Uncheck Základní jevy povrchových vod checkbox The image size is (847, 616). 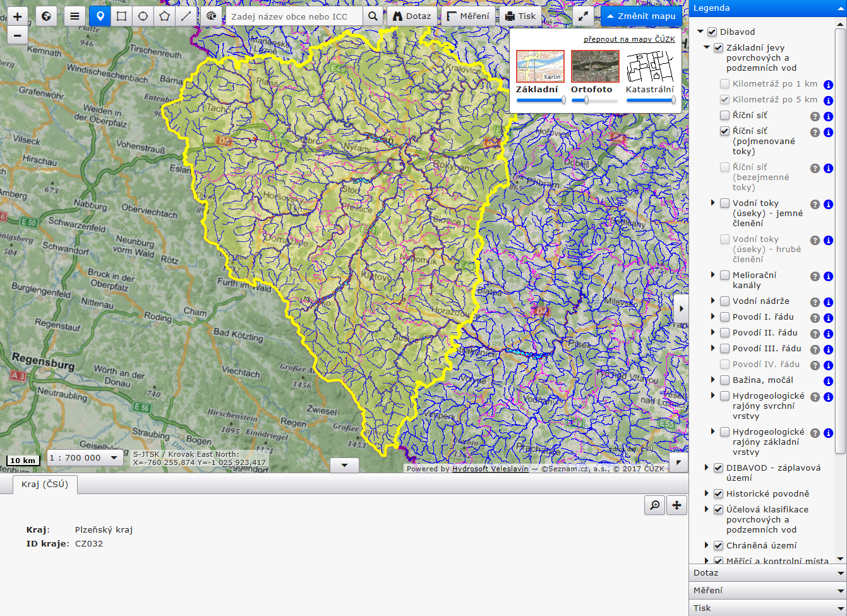point(718,47)
